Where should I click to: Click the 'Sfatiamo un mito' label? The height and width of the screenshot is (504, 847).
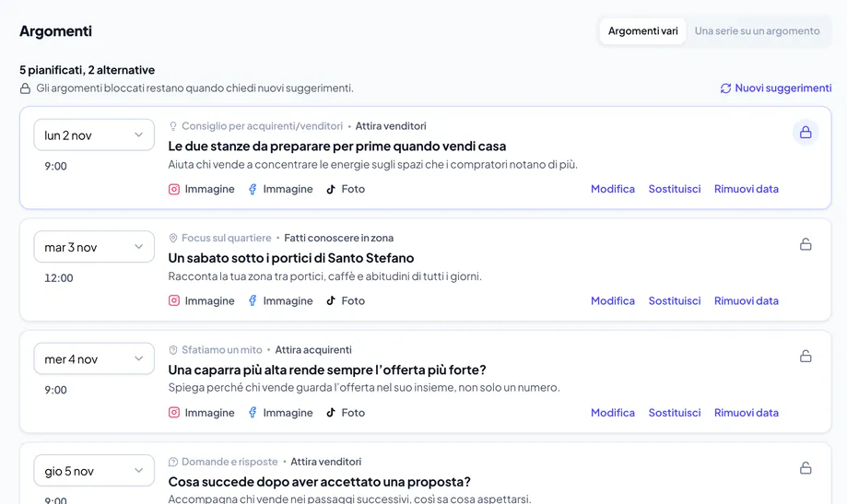coord(222,350)
